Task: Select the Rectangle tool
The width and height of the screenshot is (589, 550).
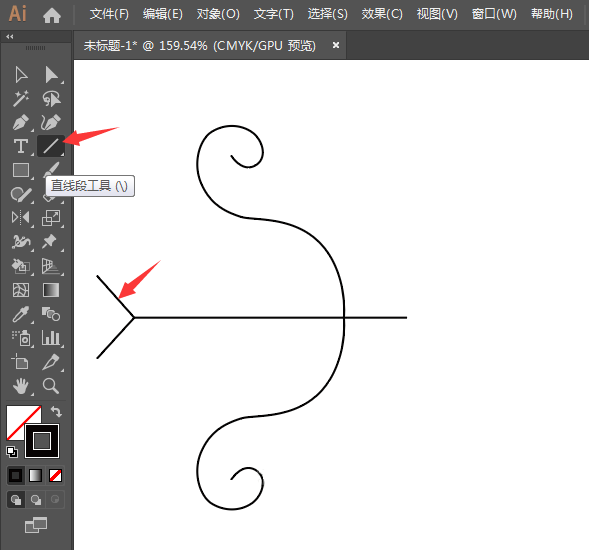Action: coord(21,170)
